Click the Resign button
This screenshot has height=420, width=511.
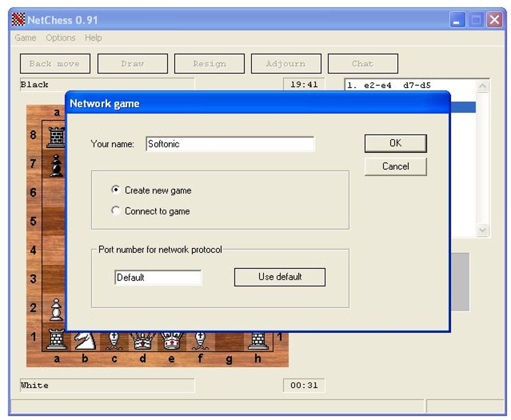209,64
